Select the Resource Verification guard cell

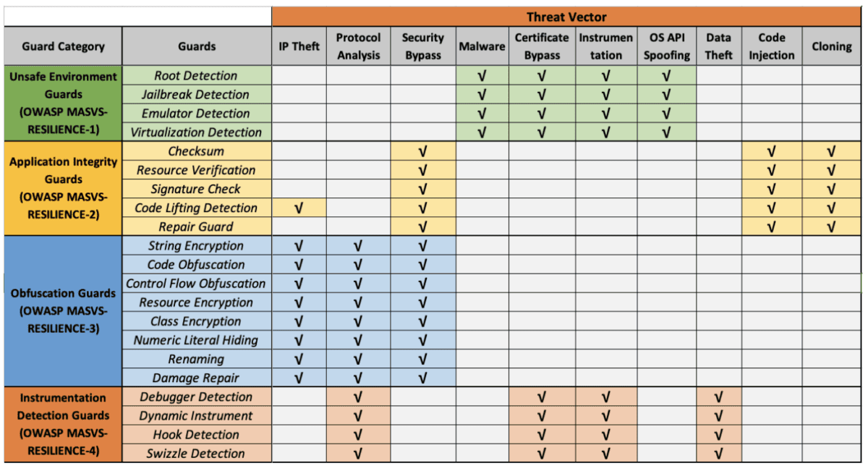tap(196, 170)
